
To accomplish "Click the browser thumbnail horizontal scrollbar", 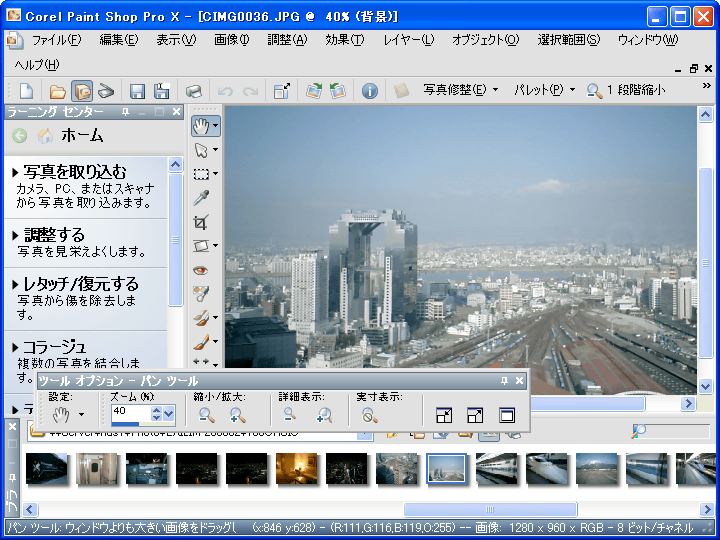I will point(490,509).
